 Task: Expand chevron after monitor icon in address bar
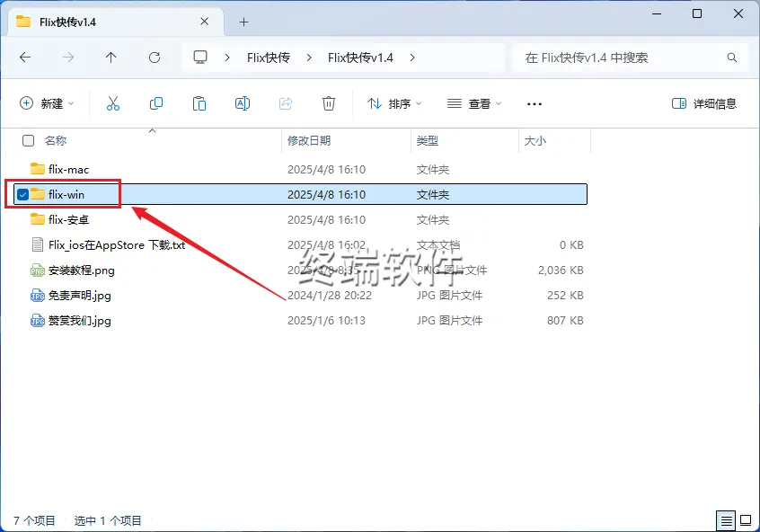pyautogui.click(x=227, y=58)
